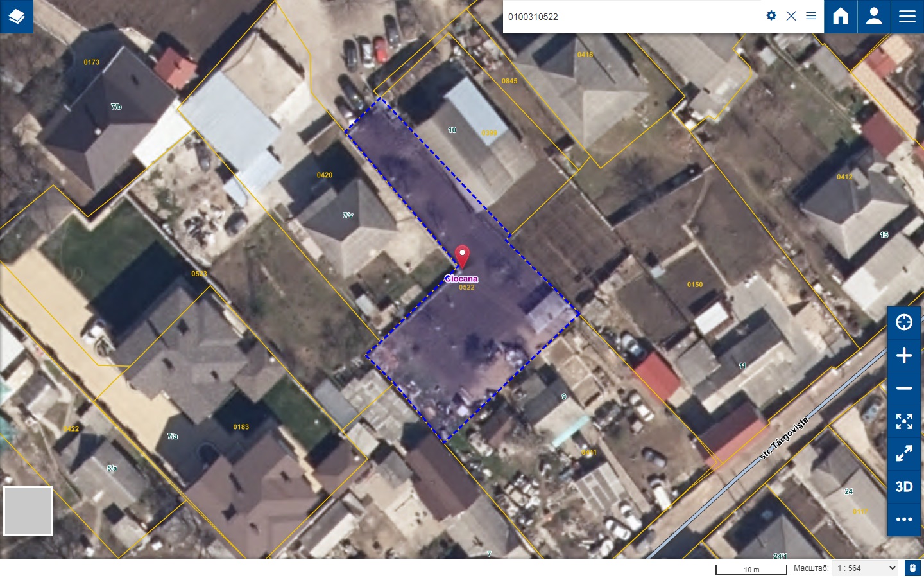The image size is (924, 578).
Task: Show search results list menu
Action: point(811,16)
